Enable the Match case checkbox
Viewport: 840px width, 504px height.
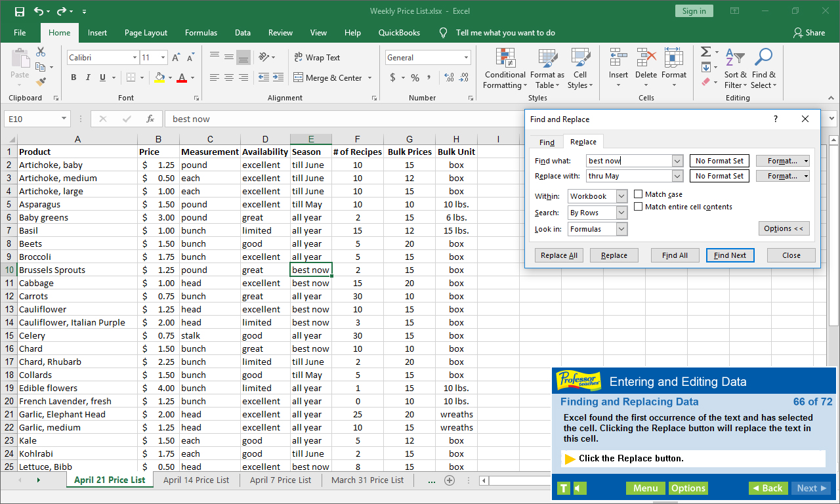coord(638,194)
